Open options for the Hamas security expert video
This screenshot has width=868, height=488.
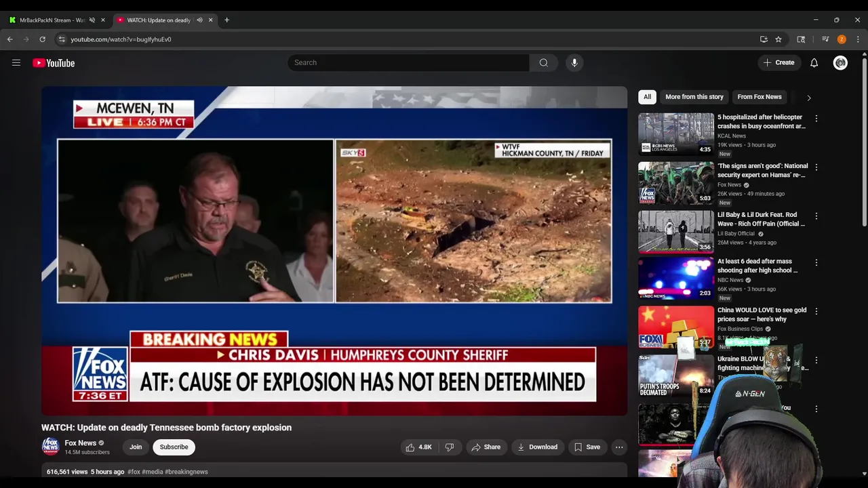coord(816,167)
